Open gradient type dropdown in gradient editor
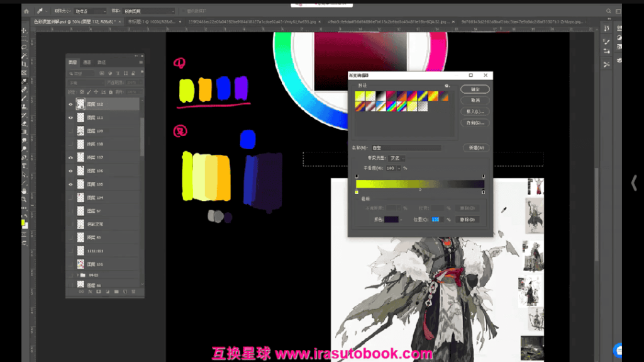The width and height of the screenshot is (644, 362). 397,158
